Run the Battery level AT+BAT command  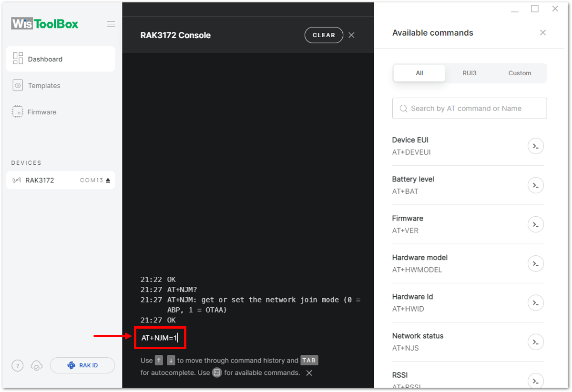click(x=536, y=185)
